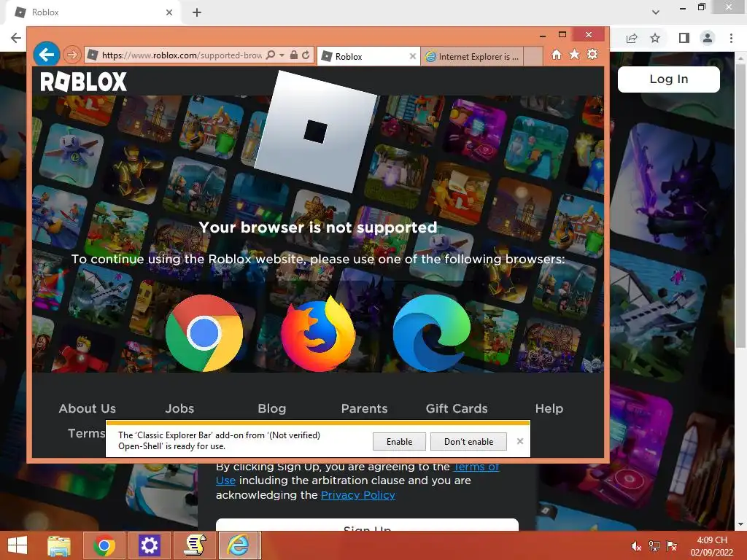Enable the Classic Explorer Bar add-on

click(399, 441)
